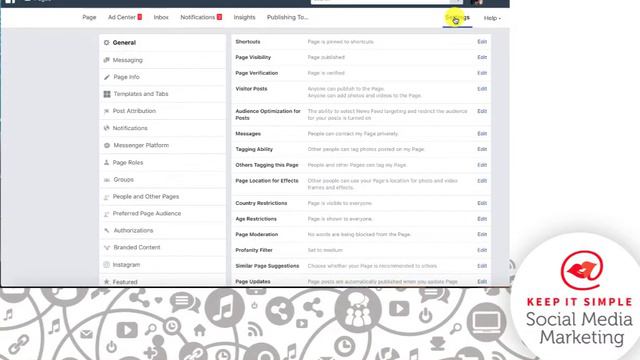Image resolution: width=640 pixels, height=360 pixels.
Task: Click the Messenger Platform icon
Action: pyautogui.click(x=107, y=145)
